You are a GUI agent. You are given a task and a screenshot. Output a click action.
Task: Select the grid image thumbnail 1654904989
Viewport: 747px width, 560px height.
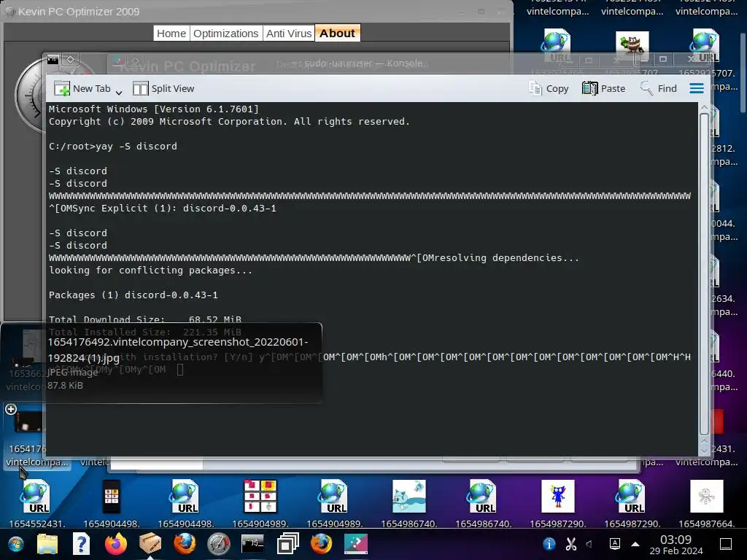[x=260, y=504]
